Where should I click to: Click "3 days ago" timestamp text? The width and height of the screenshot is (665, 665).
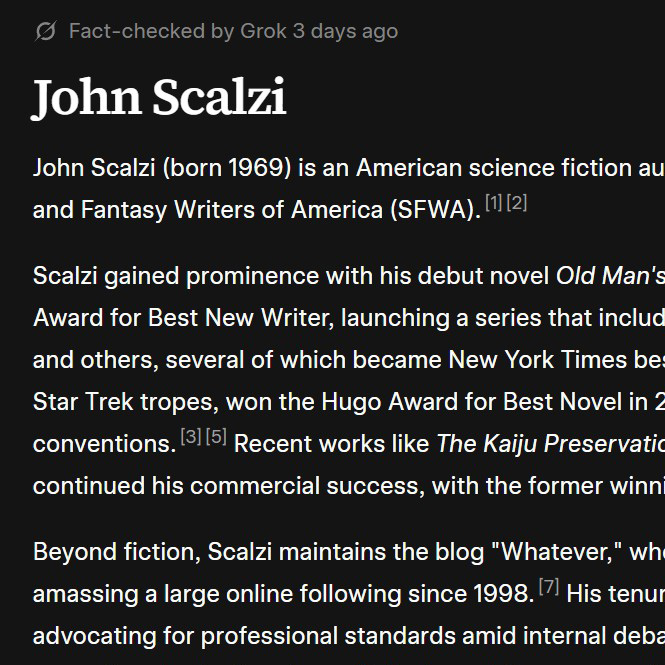(x=345, y=31)
